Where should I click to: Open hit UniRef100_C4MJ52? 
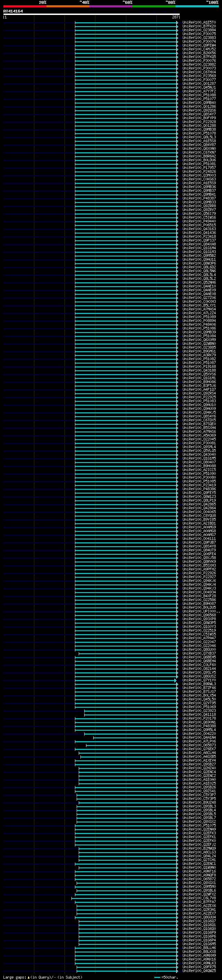(199, 49)
